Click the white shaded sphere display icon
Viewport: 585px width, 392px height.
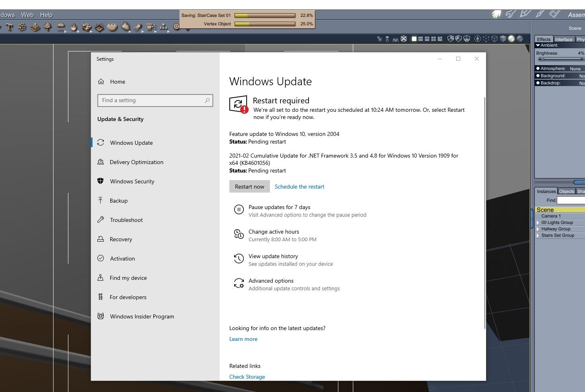(x=511, y=39)
